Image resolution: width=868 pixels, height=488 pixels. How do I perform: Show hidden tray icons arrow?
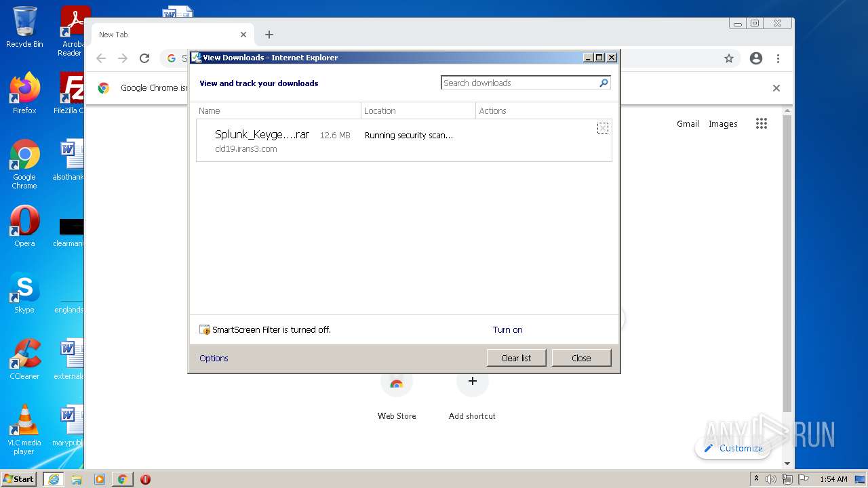point(756,479)
